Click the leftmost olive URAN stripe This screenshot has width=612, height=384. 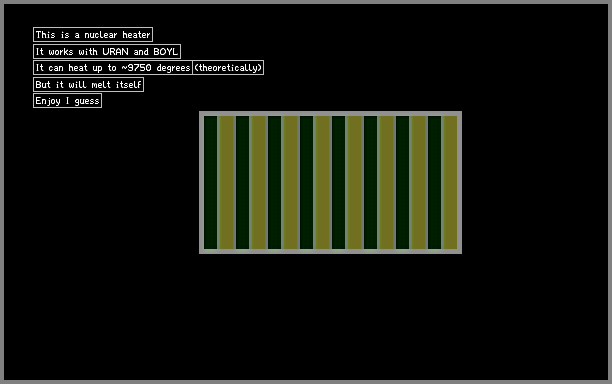tap(226, 182)
